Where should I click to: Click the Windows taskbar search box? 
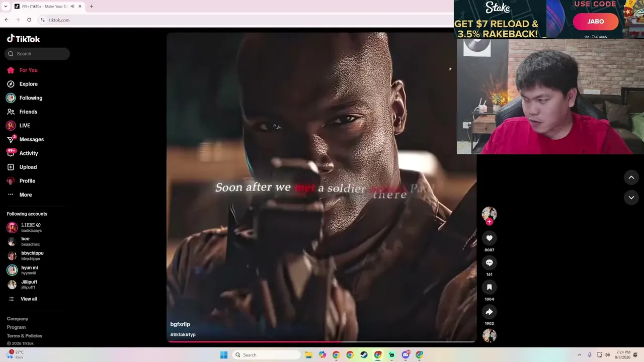tap(267, 355)
